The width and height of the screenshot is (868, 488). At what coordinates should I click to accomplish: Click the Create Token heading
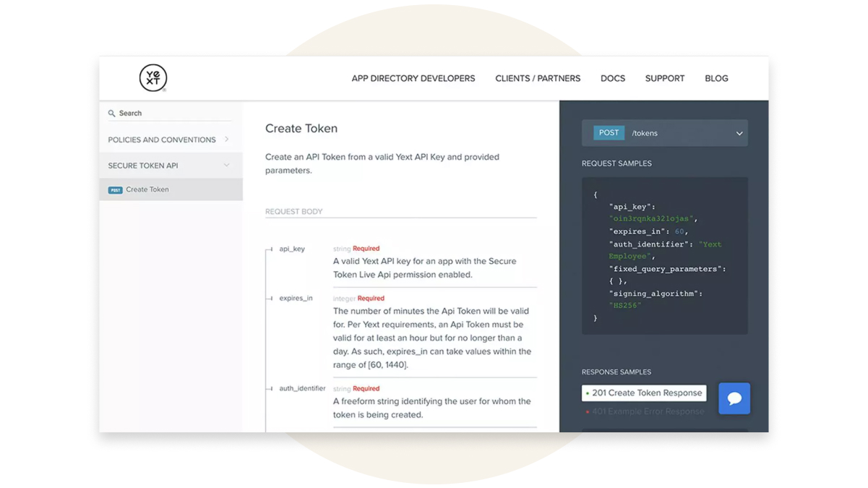point(301,129)
